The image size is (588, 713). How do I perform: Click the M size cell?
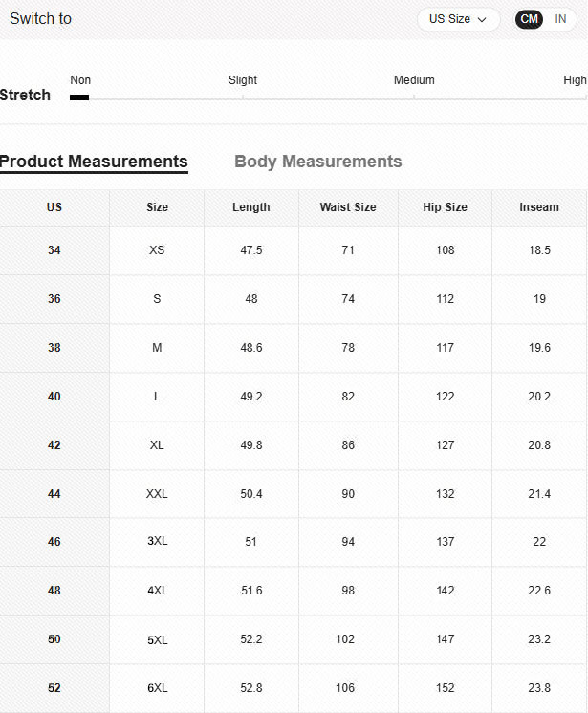[157, 348]
